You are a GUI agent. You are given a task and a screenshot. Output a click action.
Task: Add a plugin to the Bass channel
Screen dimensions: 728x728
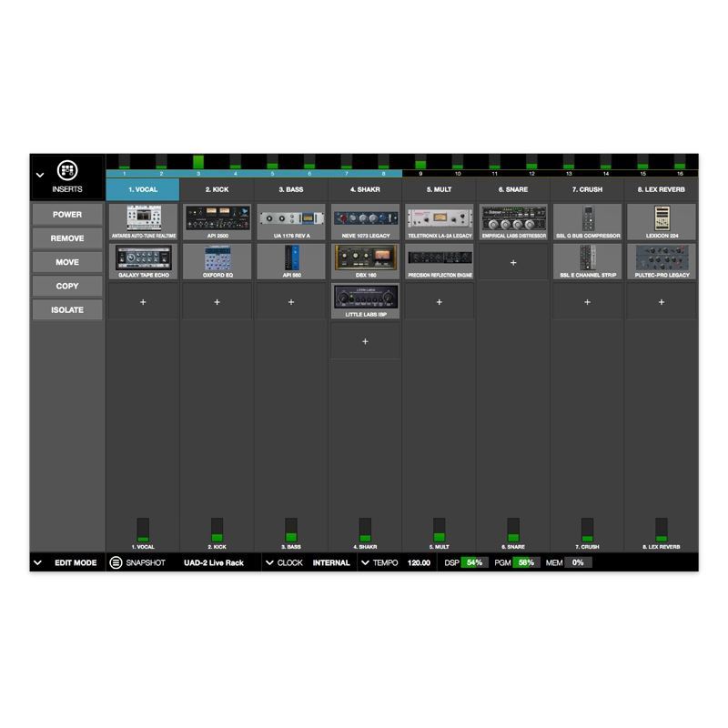click(291, 302)
